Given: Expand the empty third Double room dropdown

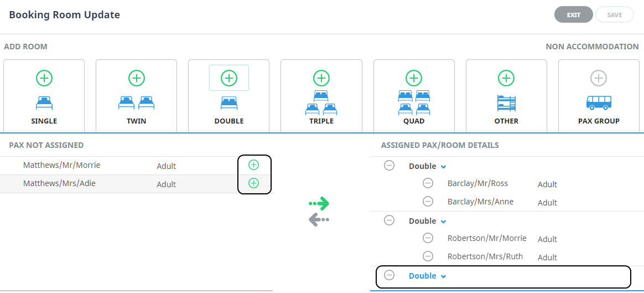Looking at the screenshot, I should pos(443,276).
